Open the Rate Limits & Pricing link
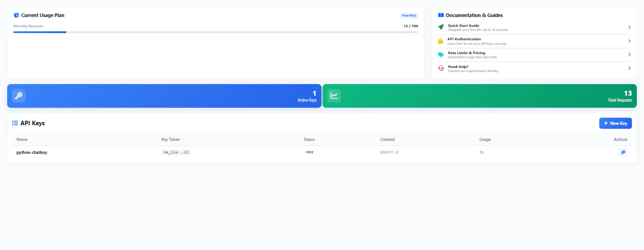The width and height of the screenshot is (644, 250). pyautogui.click(x=534, y=55)
